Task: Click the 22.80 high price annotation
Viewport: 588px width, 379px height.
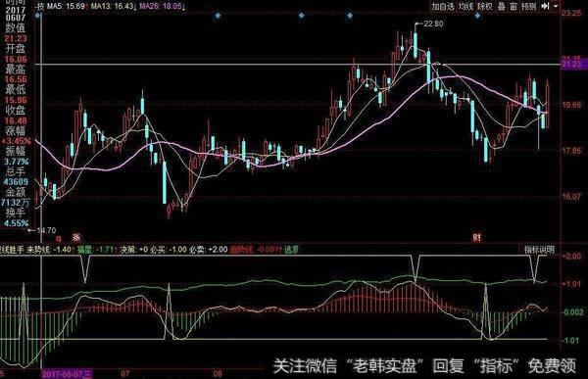Action: point(433,24)
